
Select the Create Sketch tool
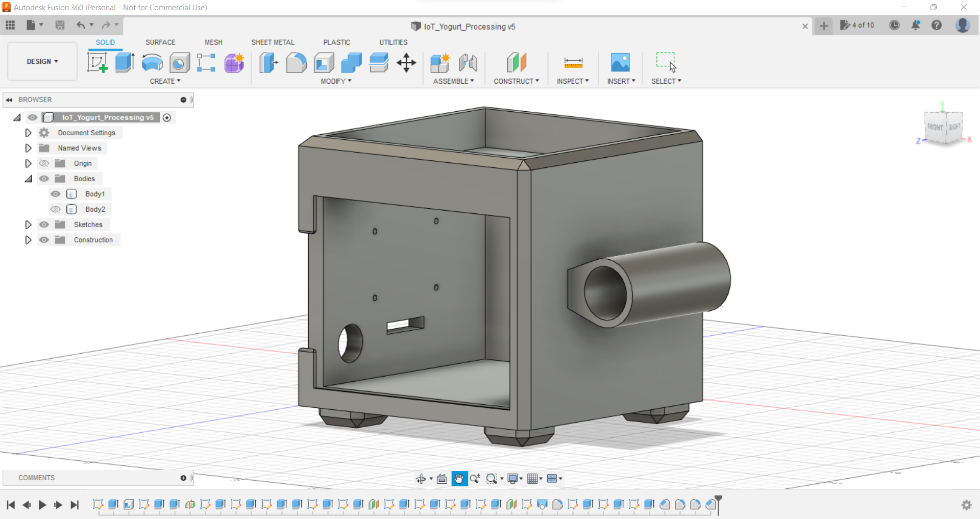97,62
